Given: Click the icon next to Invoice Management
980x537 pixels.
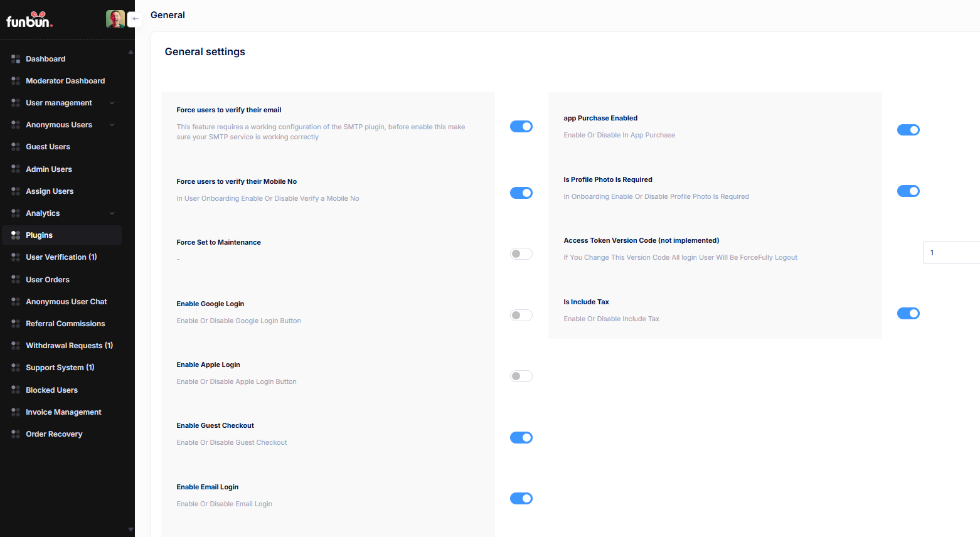Looking at the screenshot, I should (x=16, y=412).
